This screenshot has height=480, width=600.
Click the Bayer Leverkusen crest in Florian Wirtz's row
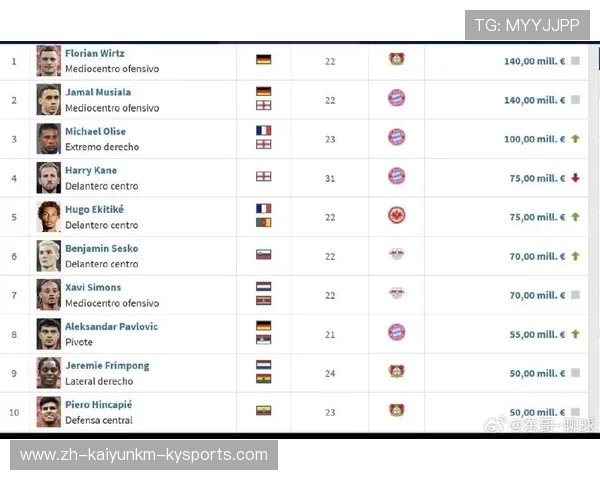pyautogui.click(x=396, y=60)
